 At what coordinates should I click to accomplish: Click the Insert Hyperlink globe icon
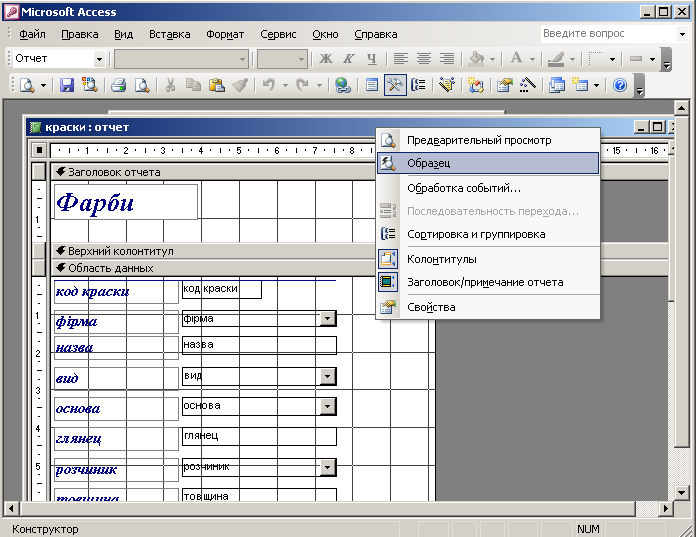click(x=342, y=85)
